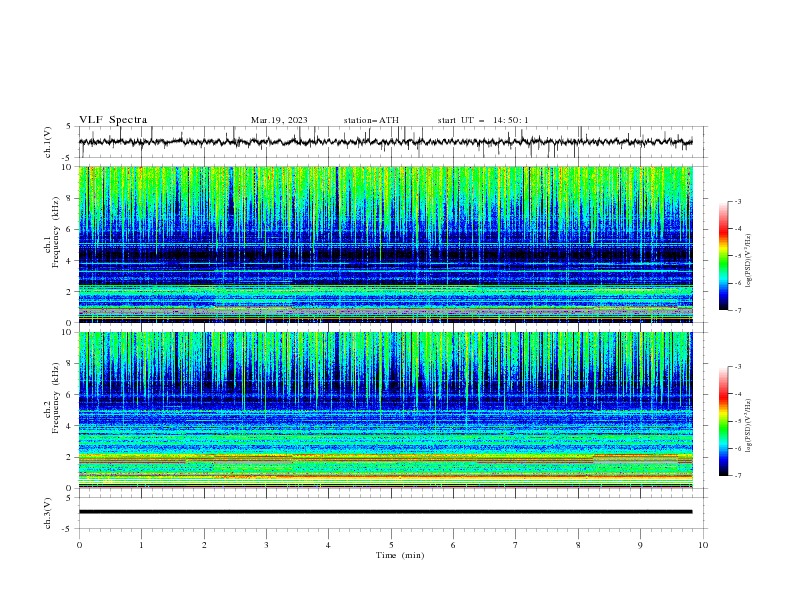Click the time axis tick label "5"
This screenshot has height=612, width=792.
[391, 545]
